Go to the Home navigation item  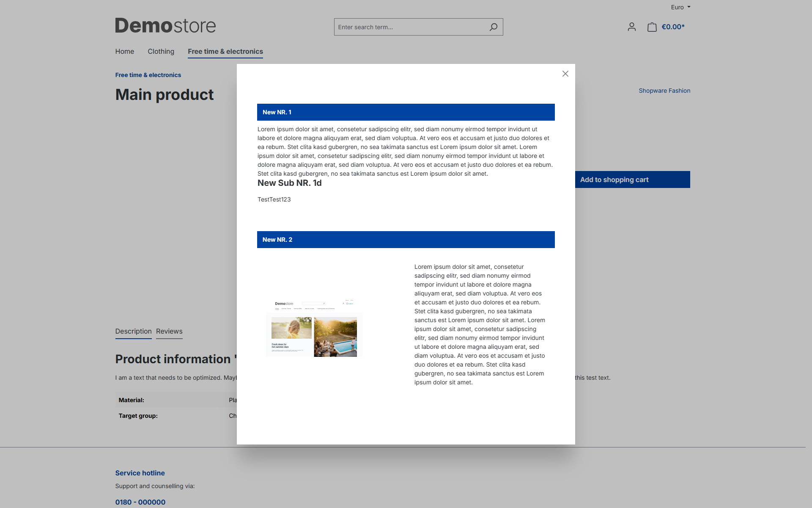point(125,52)
